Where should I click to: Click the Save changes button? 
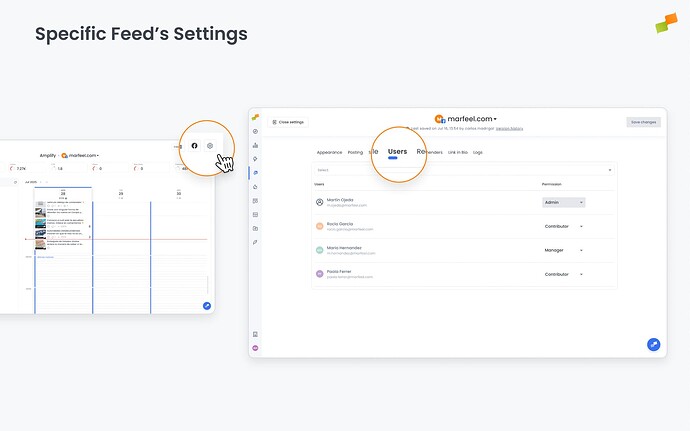(x=643, y=122)
